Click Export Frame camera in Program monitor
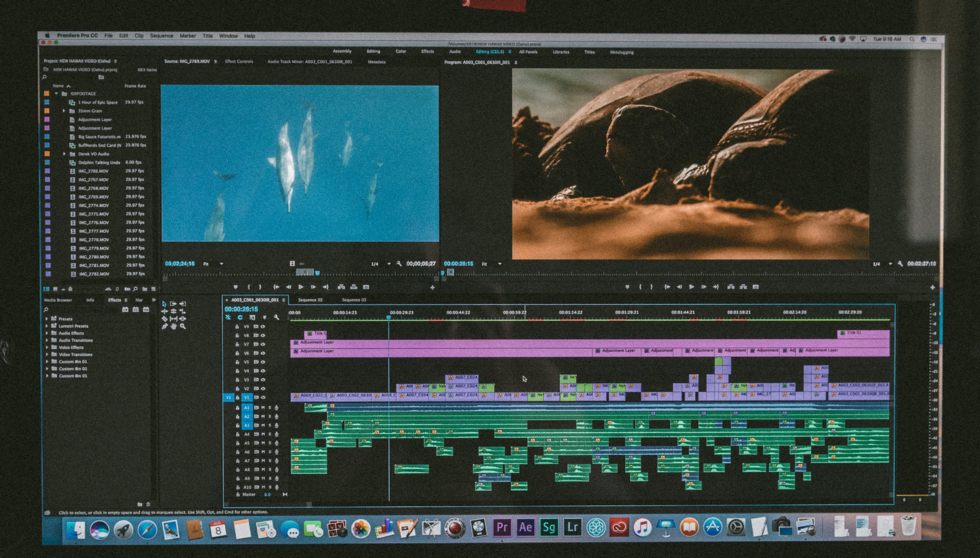 [x=755, y=287]
